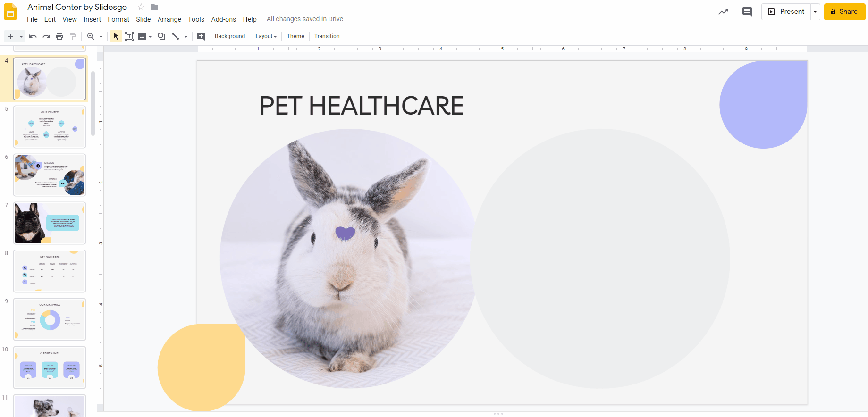Viewport: 868px width, 417px height.
Task: Expand the line type dropdown arrow
Action: 186,36
